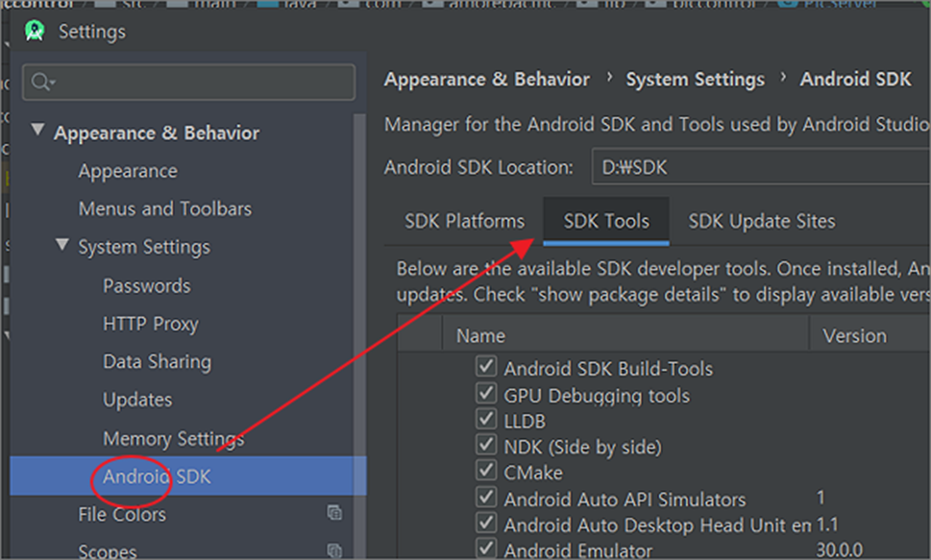Image resolution: width=931 pixels, height=560 pixels.
Task: Select HTTP Proxy settings
Action: pos(151,324)
